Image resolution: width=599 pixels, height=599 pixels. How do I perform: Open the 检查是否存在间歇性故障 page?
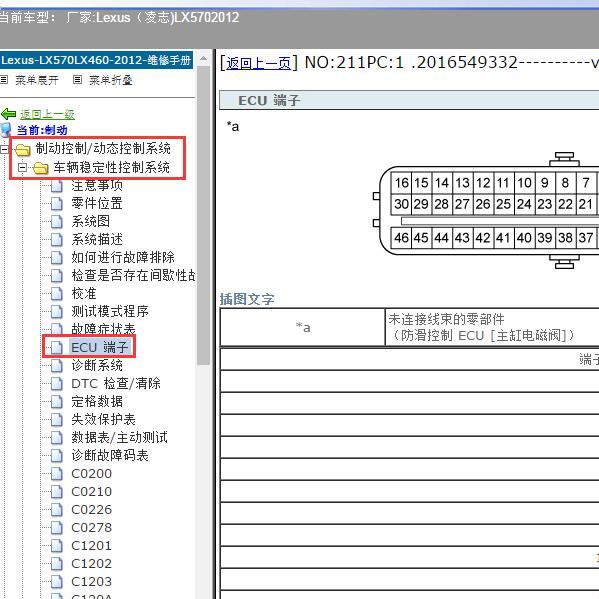click(x=133, y=275)
